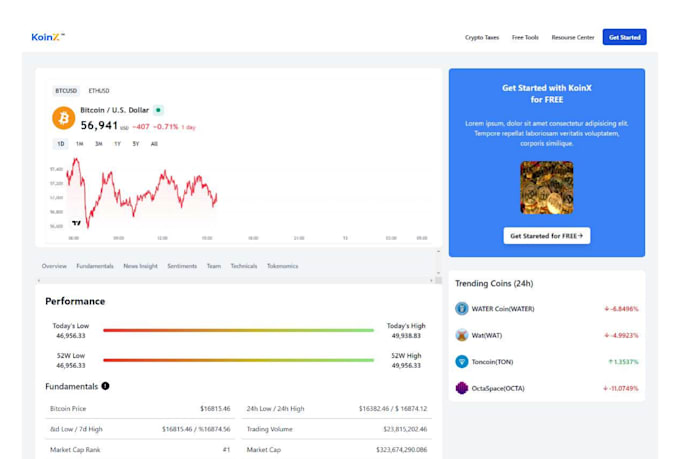Click the Wat -4.9923% change
The height and width of the screenshot is (459, 680).
621,335
